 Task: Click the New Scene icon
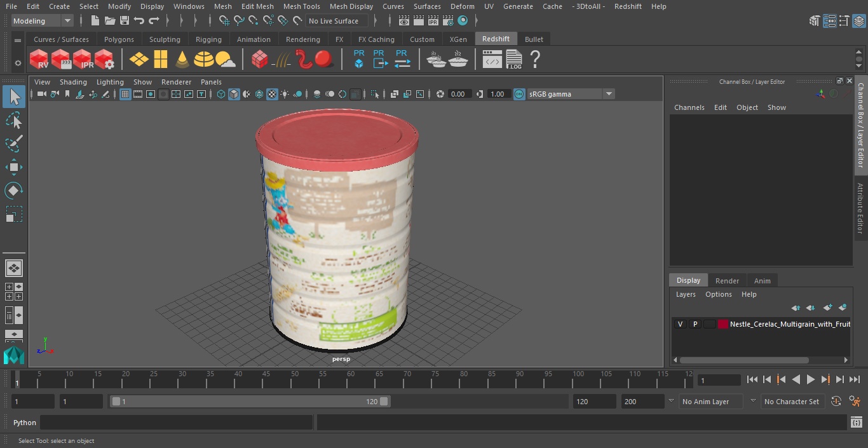(95, 21)
